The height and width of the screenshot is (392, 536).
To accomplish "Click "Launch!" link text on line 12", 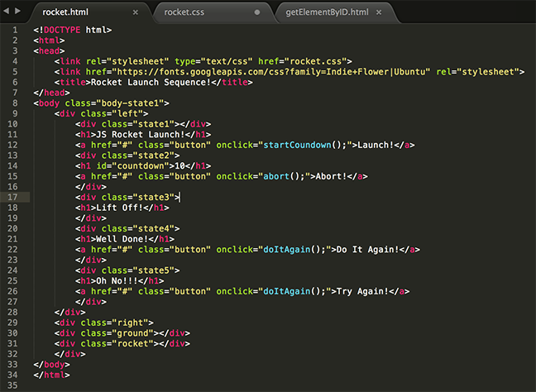I will [x=376, y=145].
